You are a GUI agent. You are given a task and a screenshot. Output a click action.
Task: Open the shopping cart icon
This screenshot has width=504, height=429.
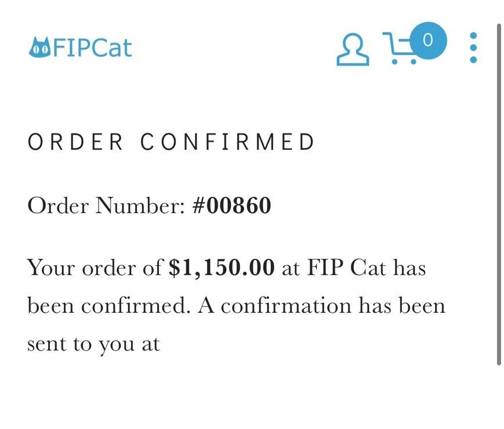pyautogui.click(x=399, y=49)
